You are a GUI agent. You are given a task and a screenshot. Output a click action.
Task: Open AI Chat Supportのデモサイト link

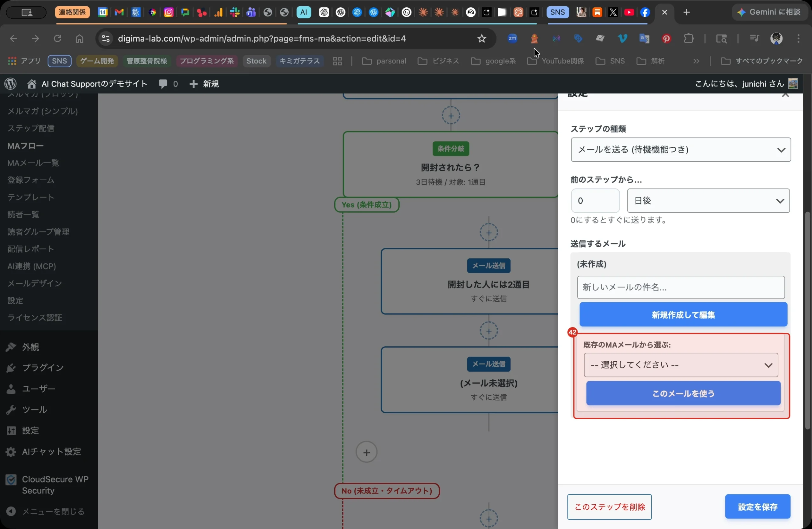click(x=87, y=84)
